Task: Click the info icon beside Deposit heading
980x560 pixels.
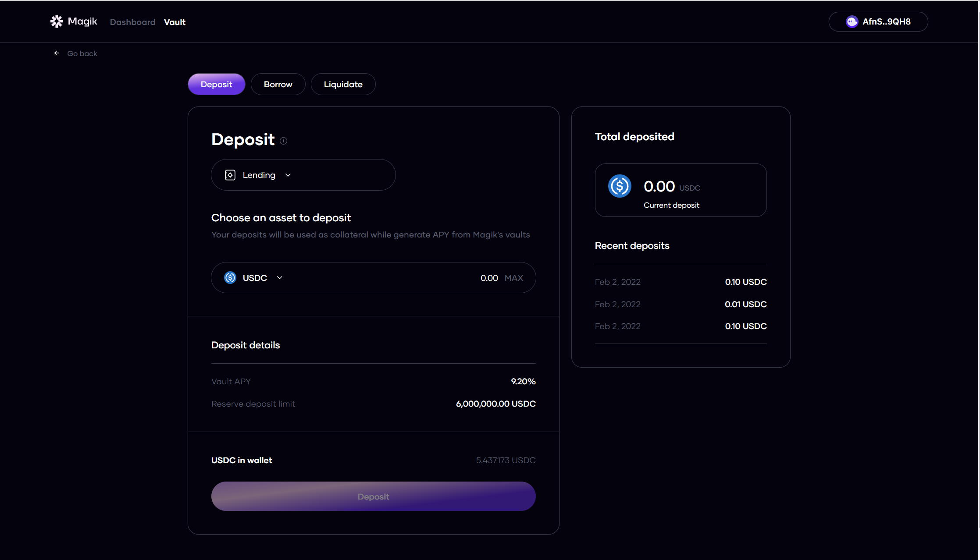Action: pyautogui.click(x=284, y=141)
